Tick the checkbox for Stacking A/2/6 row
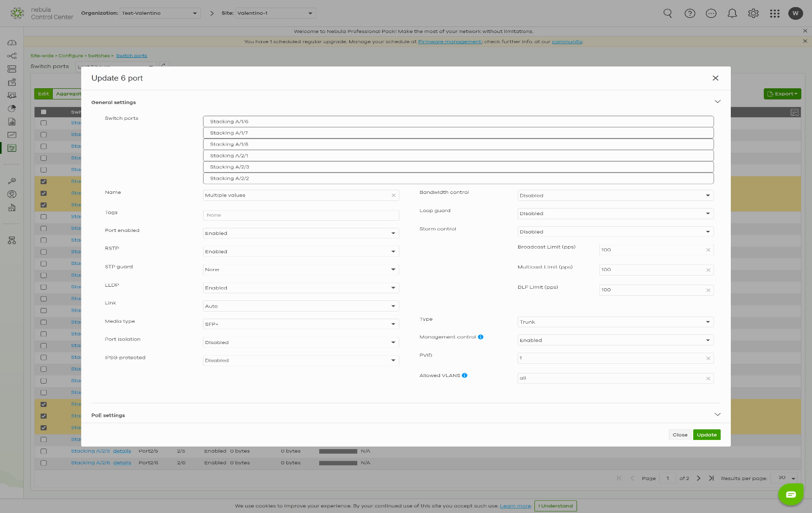 [44, 463]
